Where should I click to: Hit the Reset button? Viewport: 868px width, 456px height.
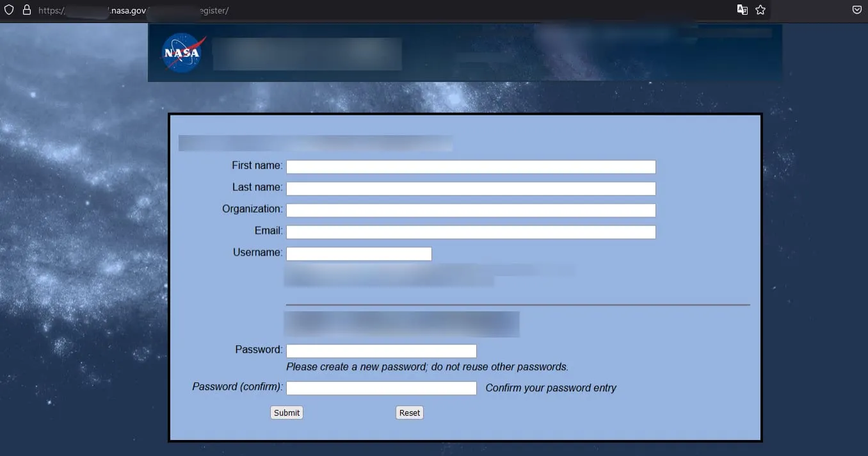(x=410, y=413)
